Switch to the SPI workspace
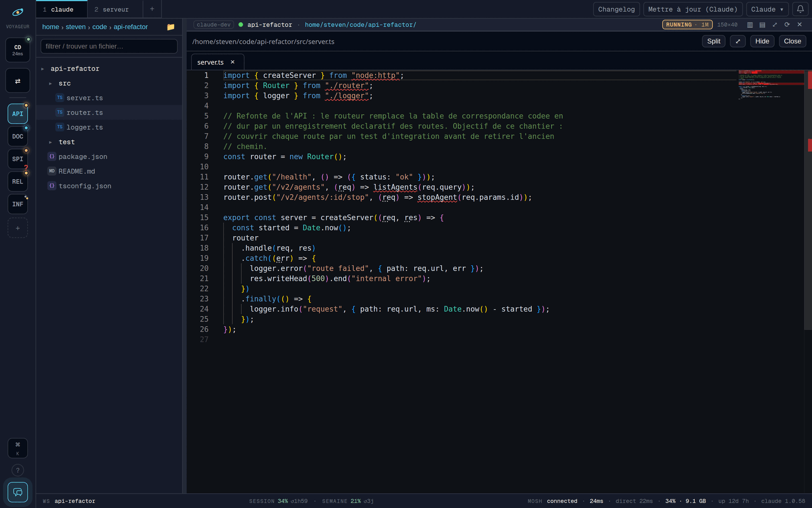Screen dimensions: 812x508 tap(18, 159)
